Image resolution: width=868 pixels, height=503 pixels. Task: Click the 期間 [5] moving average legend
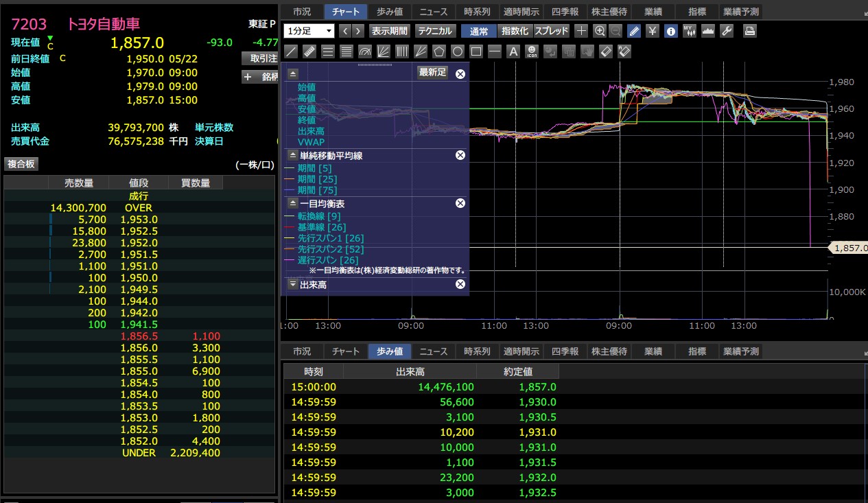point(314,168)
